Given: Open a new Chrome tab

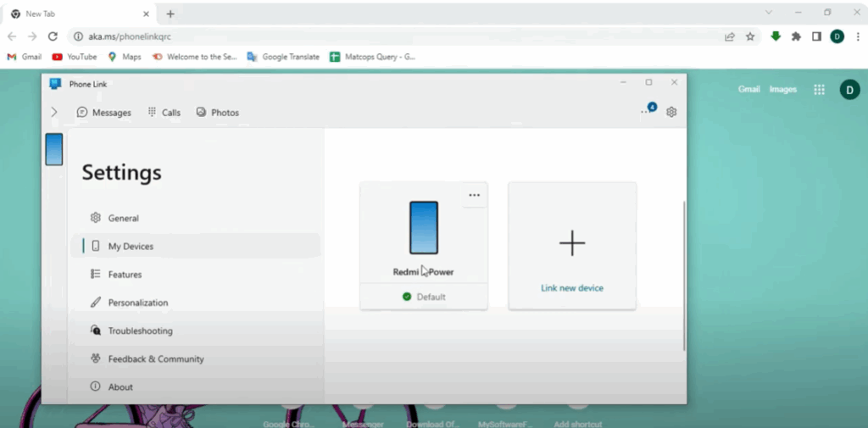Looking at the screenshot, I should point(170,14).
